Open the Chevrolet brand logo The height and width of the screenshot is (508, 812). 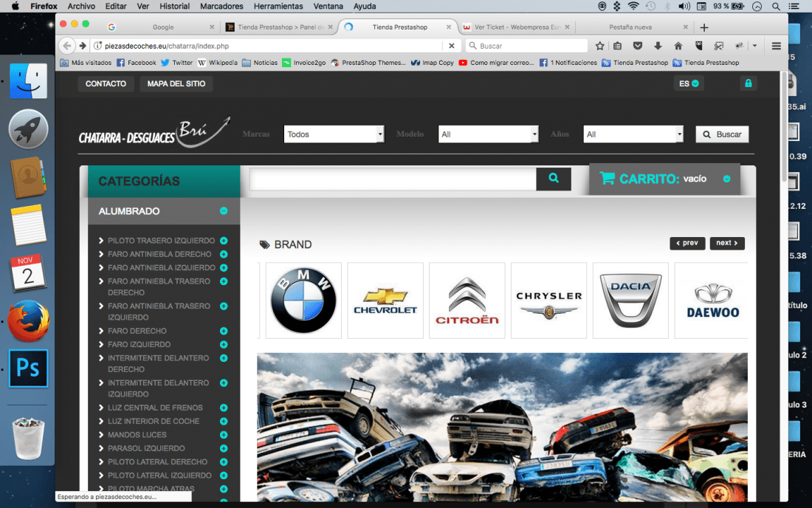[385, 301]
